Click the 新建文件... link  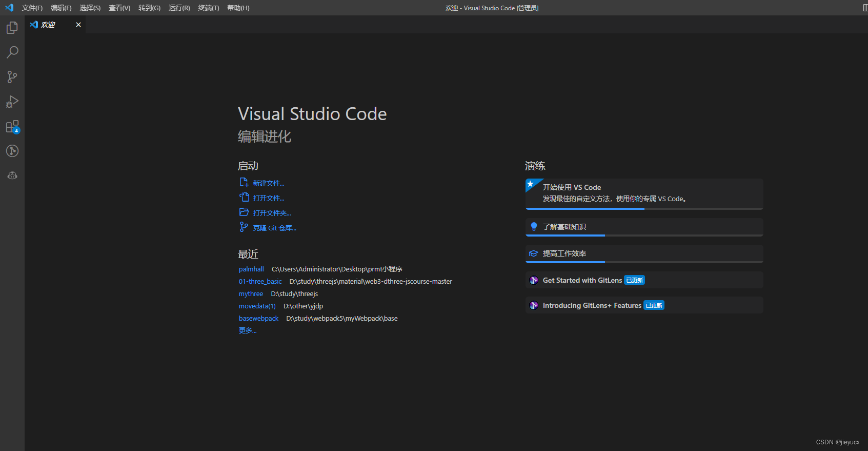(269, 183)
